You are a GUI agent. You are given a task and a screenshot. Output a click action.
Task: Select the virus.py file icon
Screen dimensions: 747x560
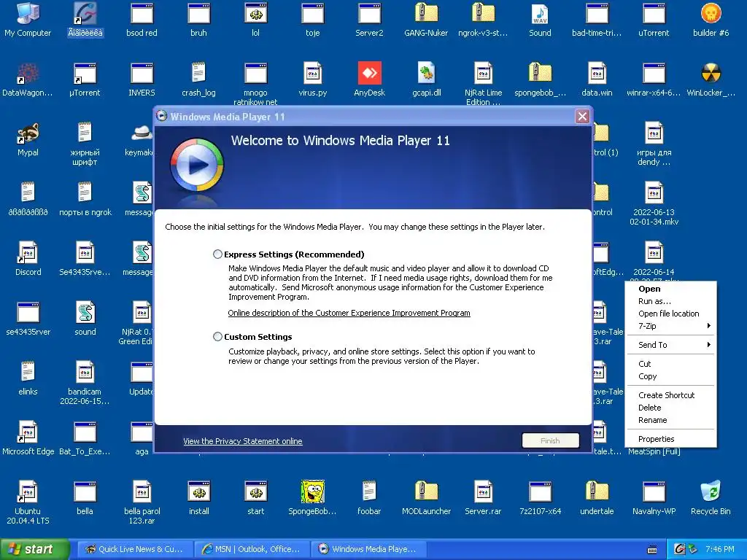[312, 79]
